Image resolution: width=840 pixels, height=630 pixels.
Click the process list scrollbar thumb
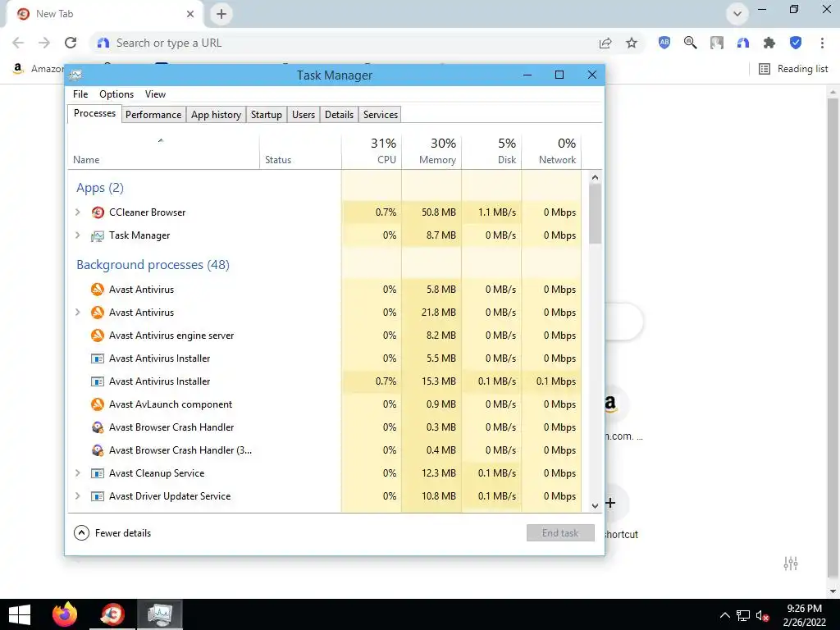click(595, 214)
